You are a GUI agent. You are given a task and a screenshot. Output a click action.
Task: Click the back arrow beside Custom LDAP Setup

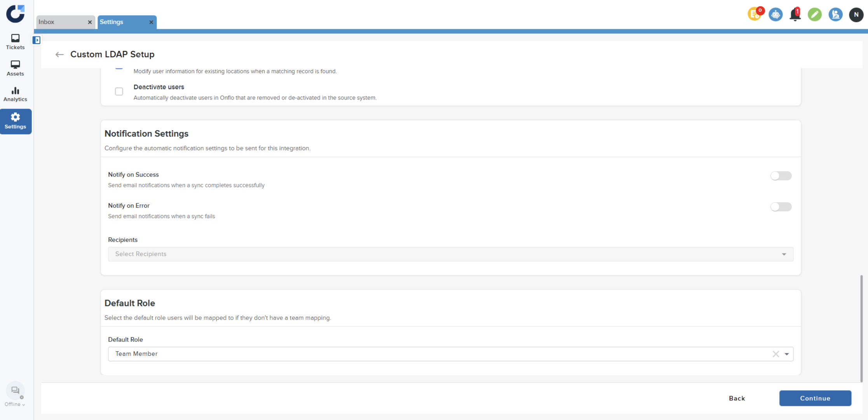pyautogui.click(x=59, y=54)
